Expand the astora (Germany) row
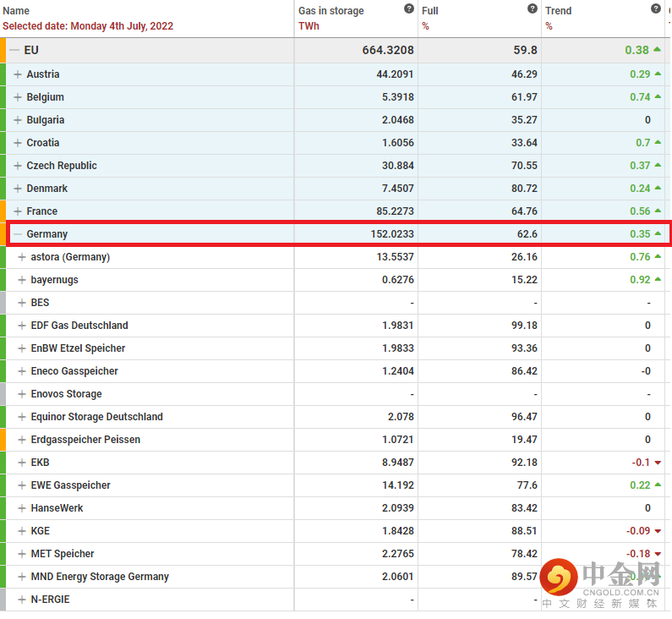The height and width of the screenshot is (619, 672). pyautogui.click(x=22, y=257)
